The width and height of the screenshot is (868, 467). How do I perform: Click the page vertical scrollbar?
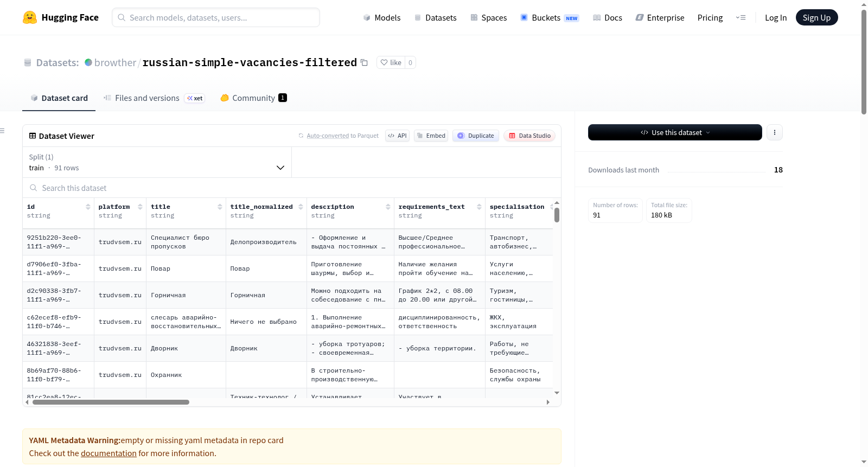pyautogui.click(x=864, y=61)
